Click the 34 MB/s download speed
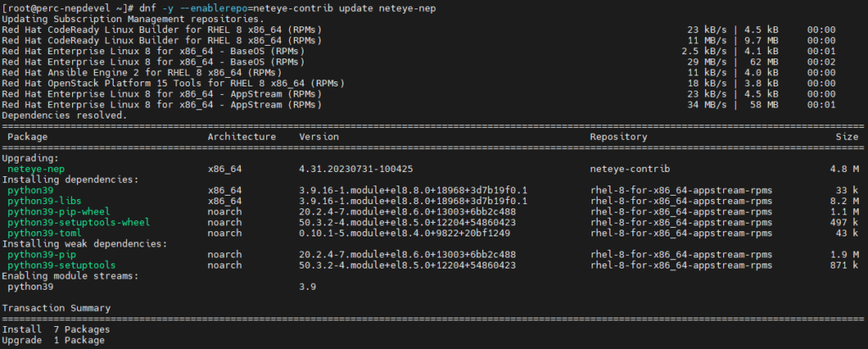Viewport: 868px width, 349px height. [707, 104]
